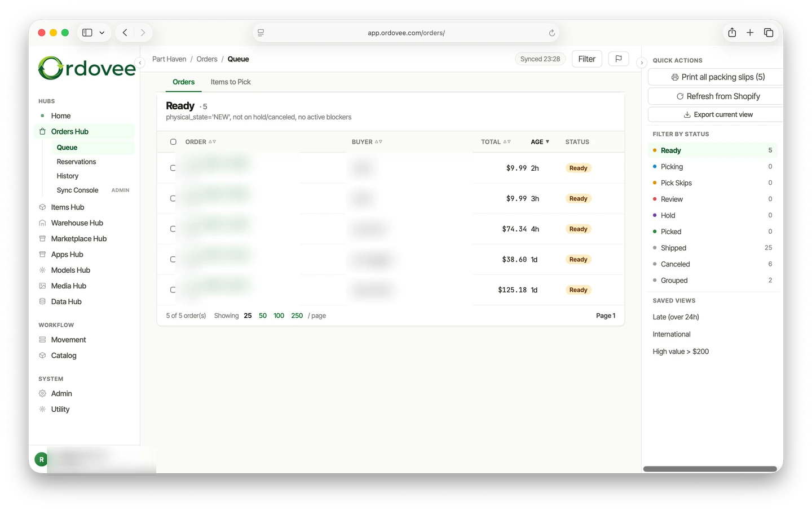812x511 pixels.
Task: Click the Admin gear icon
Action: (x=42, y=394)
